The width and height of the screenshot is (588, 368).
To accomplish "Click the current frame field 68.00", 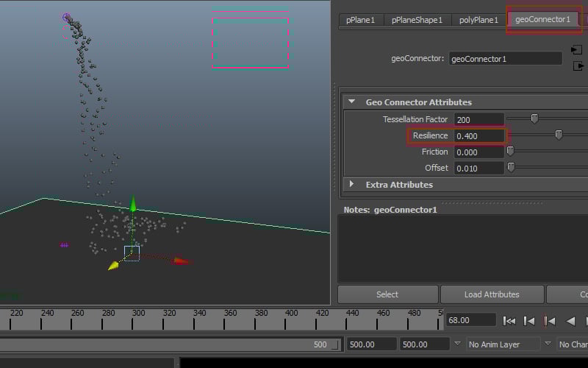I will click(x=470, y=320).
